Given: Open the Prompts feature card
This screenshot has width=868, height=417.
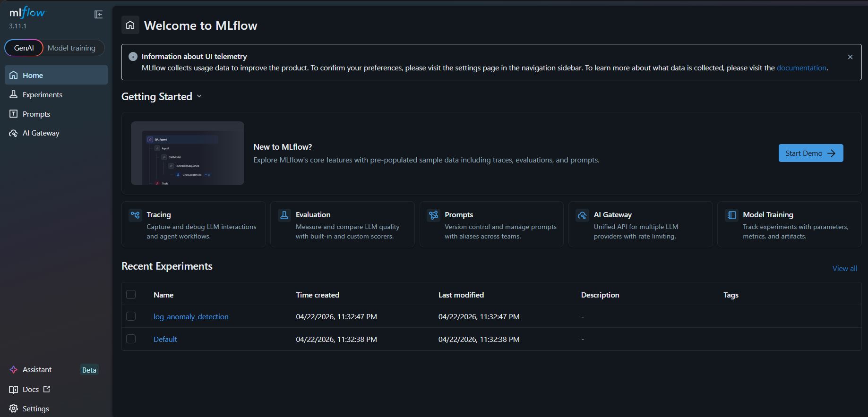Looking at the screenshot, I should tap(491, 224).
